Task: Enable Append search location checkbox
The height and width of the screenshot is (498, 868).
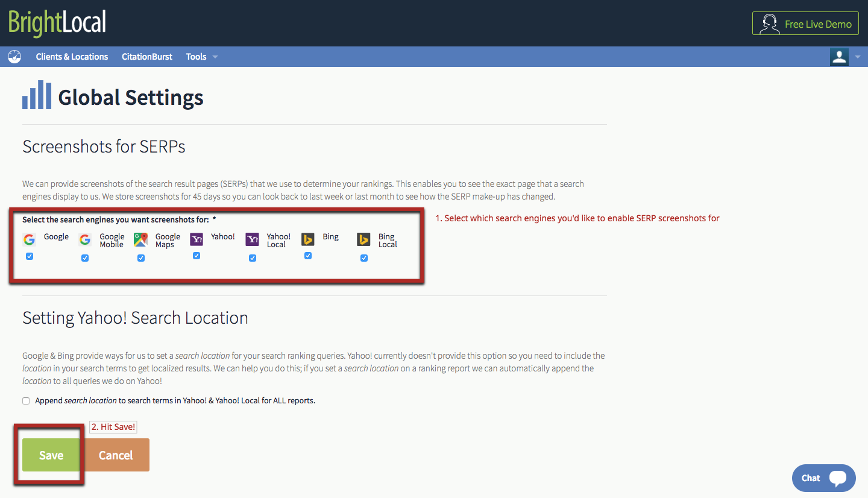Action: (26, 401)
